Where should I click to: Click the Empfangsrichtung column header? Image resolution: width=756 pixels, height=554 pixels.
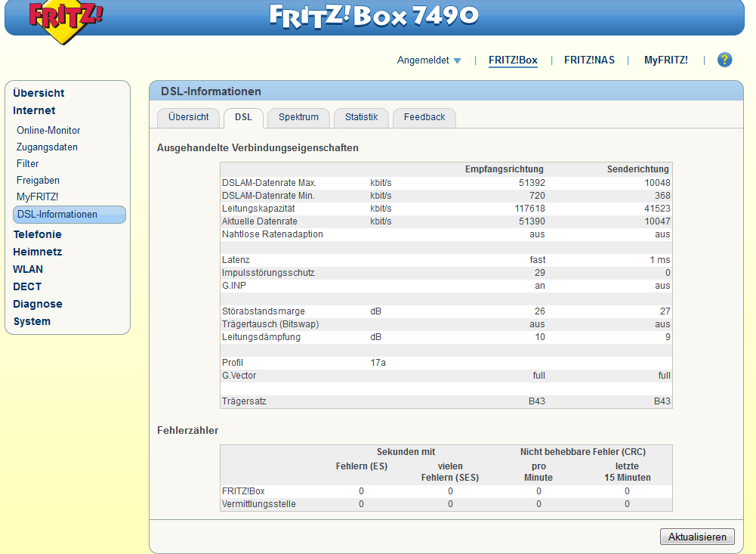tap(505, 169)
